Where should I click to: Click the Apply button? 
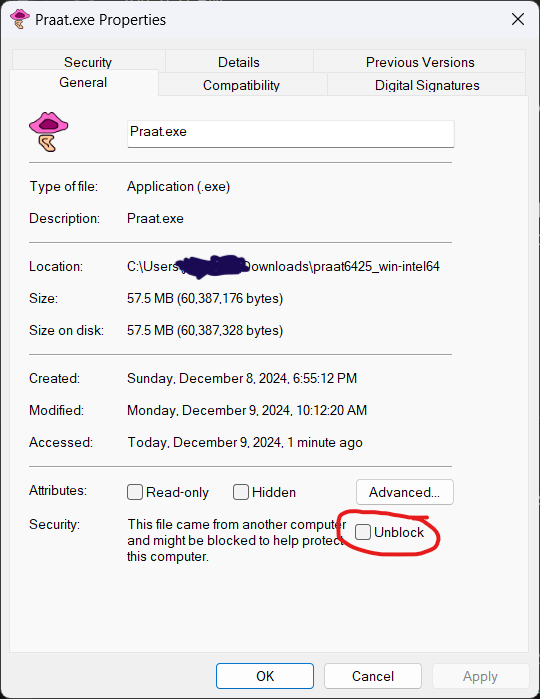480,676
